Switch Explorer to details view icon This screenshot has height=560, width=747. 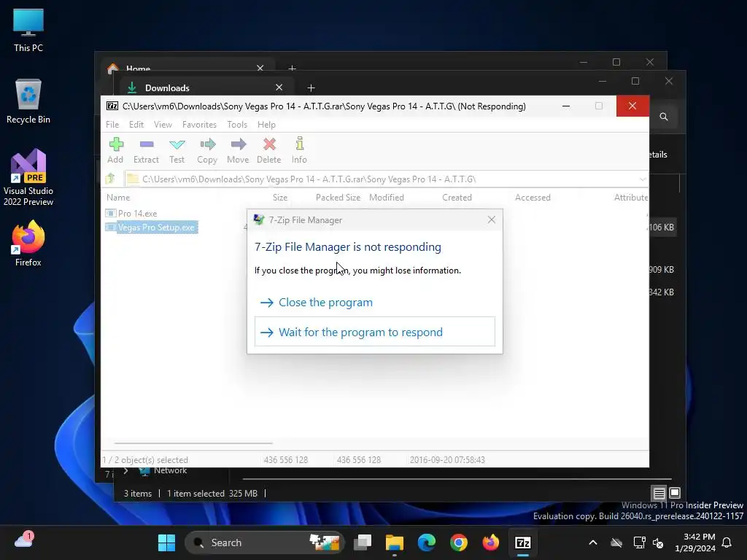point(659,493)
